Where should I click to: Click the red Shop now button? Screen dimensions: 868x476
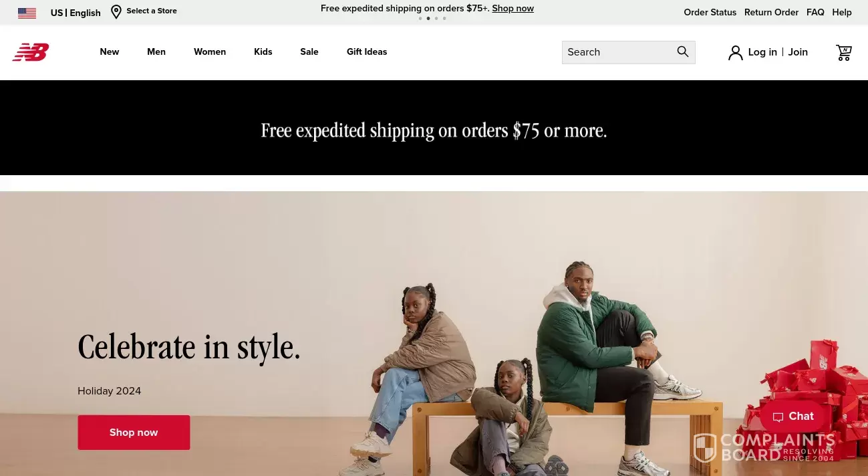click(134, 433)
